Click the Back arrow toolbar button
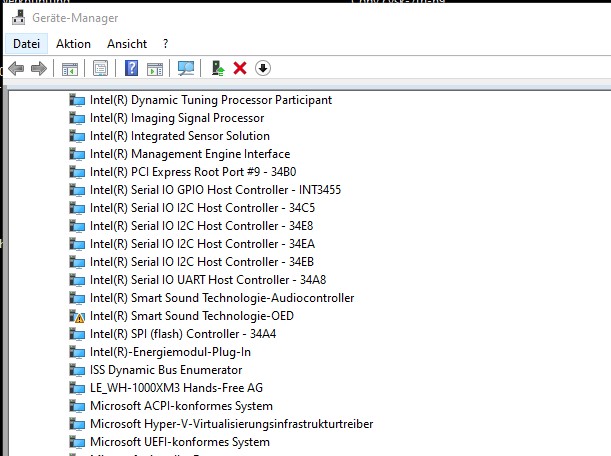 [x=16, y=69]
